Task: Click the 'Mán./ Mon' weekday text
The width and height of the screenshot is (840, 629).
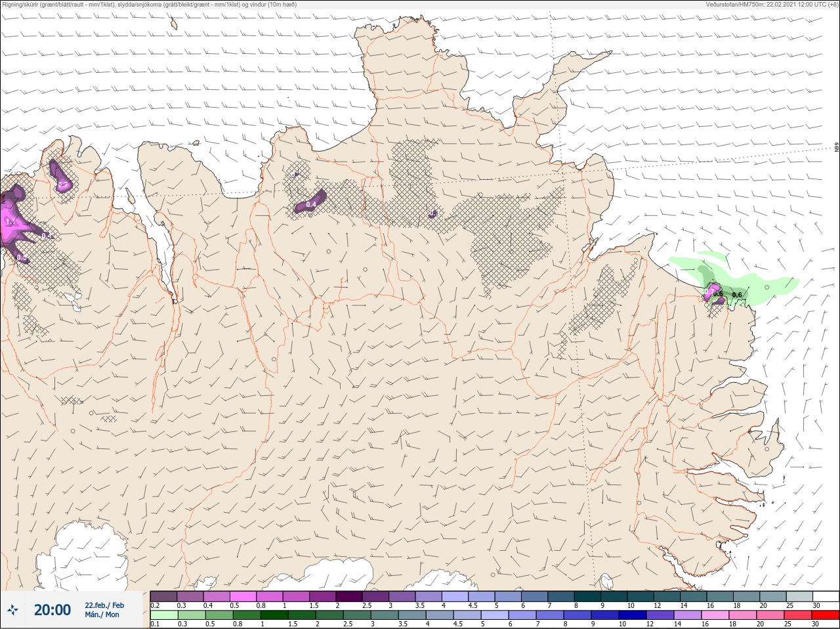Action: (102, 615)
